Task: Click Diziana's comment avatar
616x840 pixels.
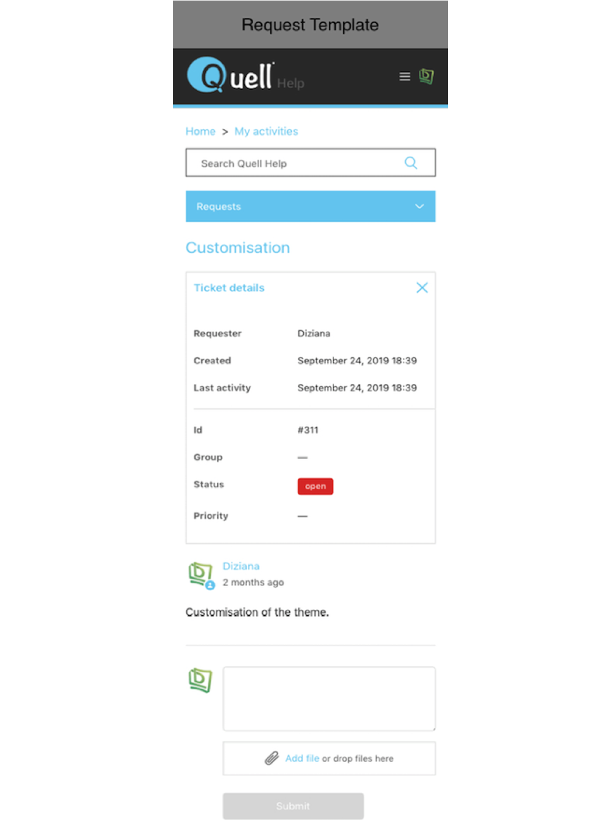Action: pyautogui.click(x=201, y=574)
